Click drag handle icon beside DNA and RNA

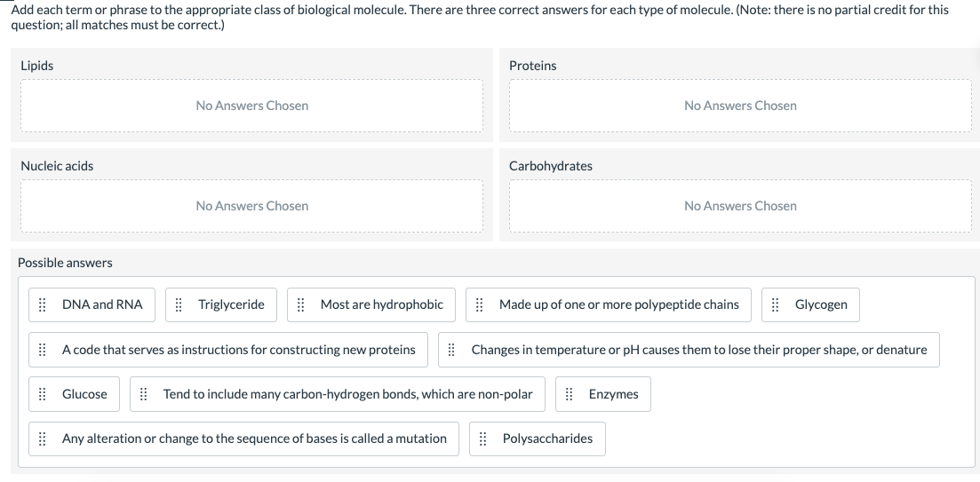click(42, 304)
